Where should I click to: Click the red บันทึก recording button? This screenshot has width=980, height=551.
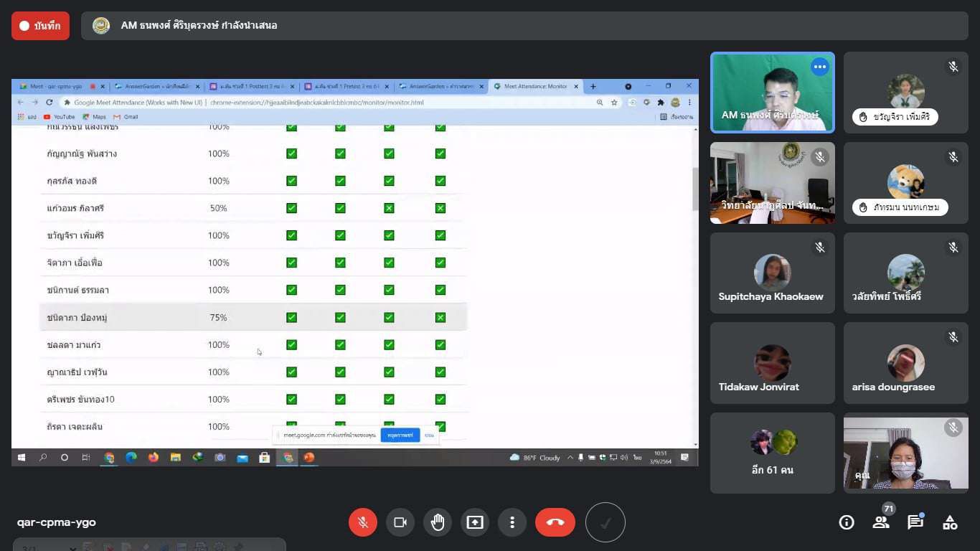[x=40, y=26]
